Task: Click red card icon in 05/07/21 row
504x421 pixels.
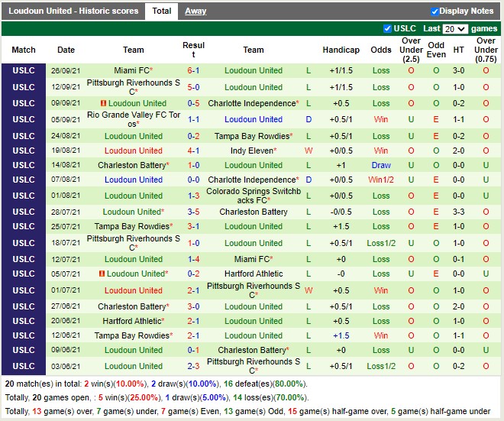Action: click(x=102, y=274)
